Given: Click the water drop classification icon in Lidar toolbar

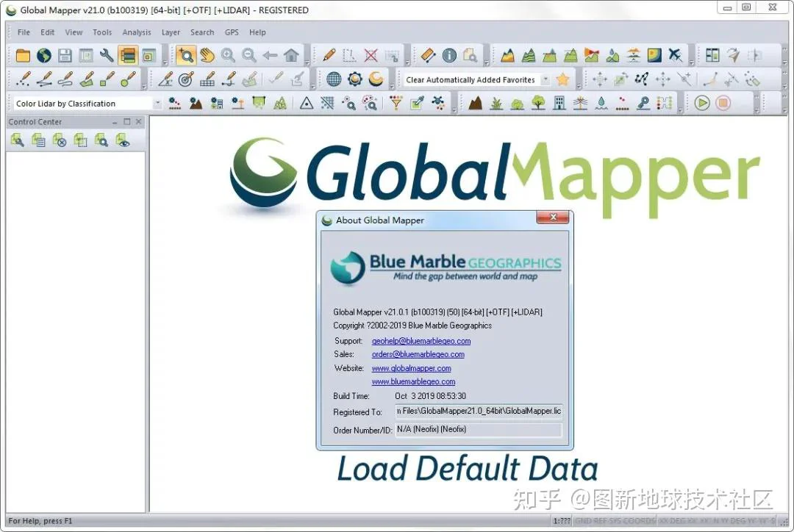Looking at the screenshot, I should (601, 104).
